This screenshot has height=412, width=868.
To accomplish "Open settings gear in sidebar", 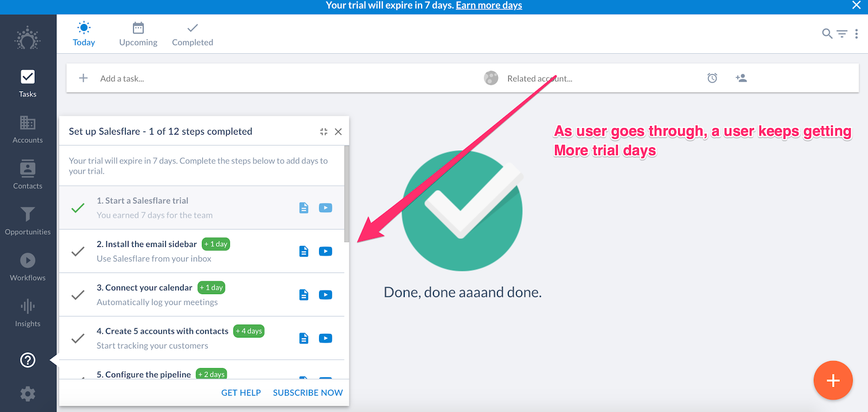I will (28, 394).
